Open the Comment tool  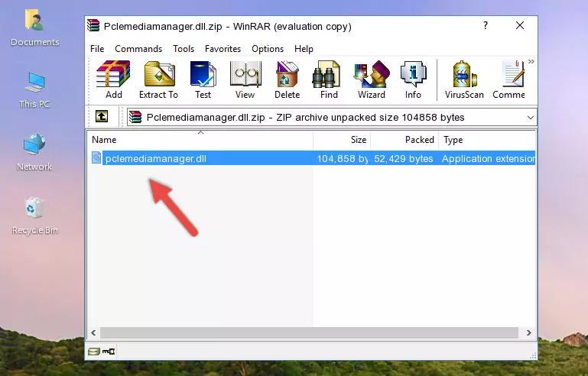click(509, 79)
